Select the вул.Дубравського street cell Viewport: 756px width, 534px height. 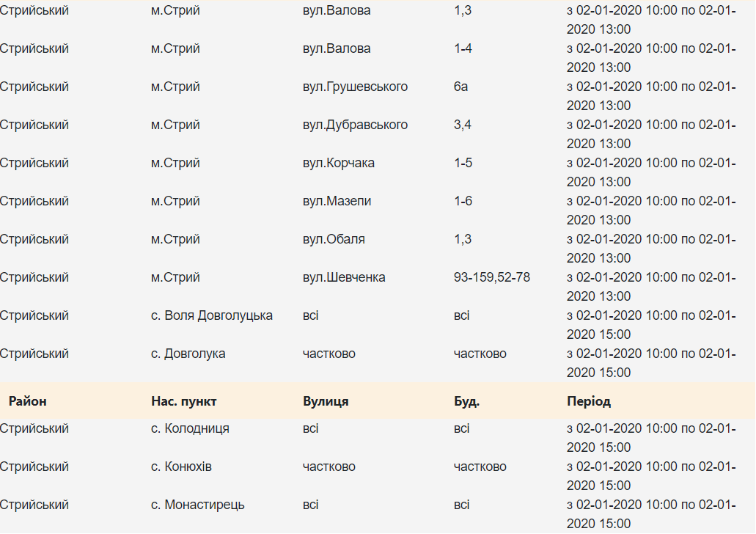[x=355, y=125]
